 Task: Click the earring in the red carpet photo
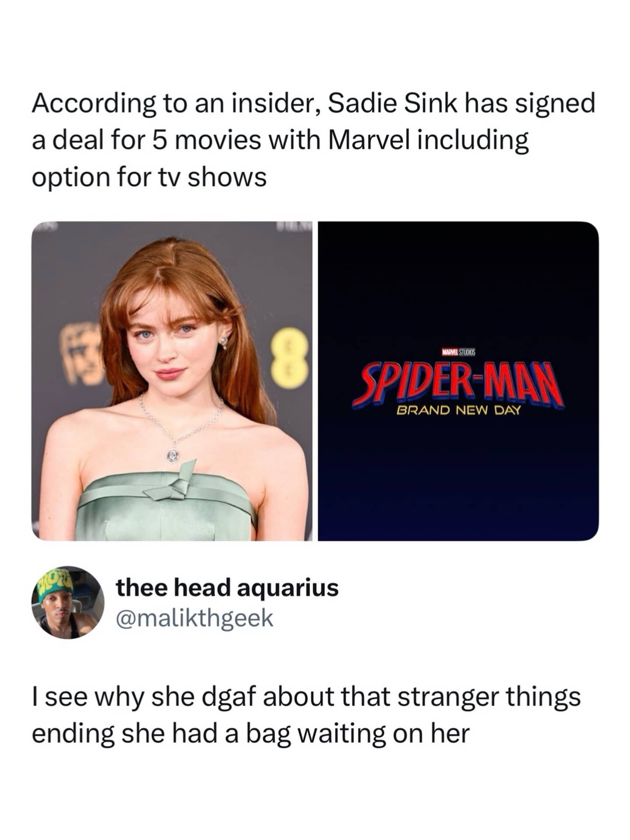tap(225, 342)
